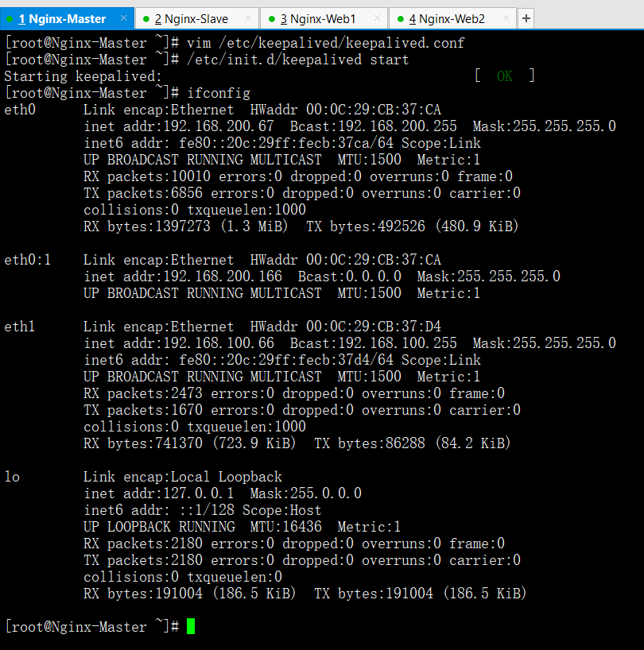The height and width of the screenshot is (650, 644).
Task: Click inet6 addr fe80::20c:29ff:fecb:37d4/64
Action: 239,360
